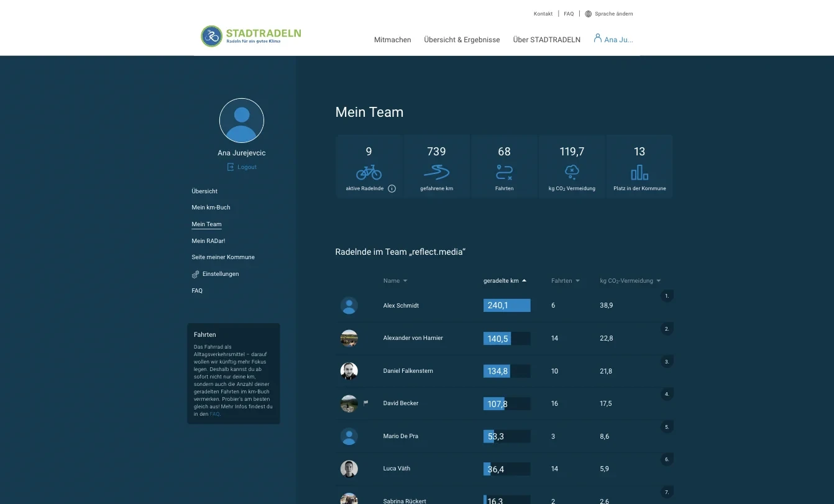The width and height of the screenshot is (834, 504).
Task: Sort riders by geradelte km
Action: coord(505,281)
